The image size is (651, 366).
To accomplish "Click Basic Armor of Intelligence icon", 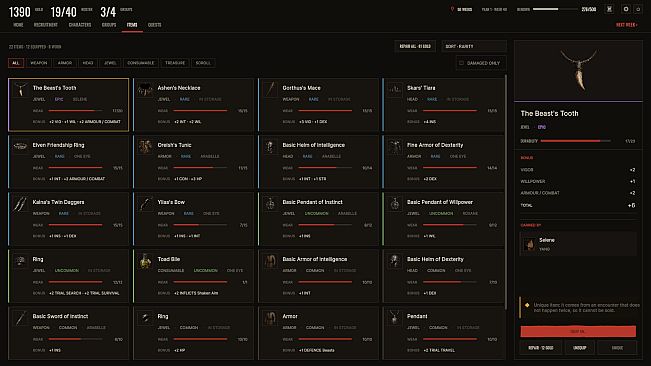I will point(270,261).
